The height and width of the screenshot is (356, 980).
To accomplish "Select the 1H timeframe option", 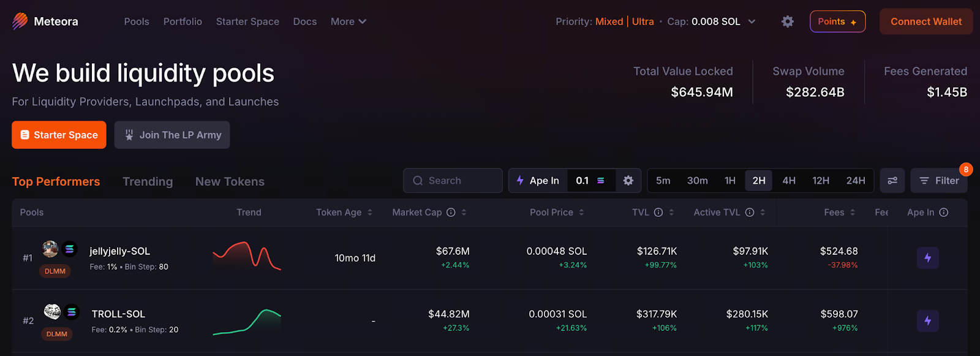I will [729, 181].
